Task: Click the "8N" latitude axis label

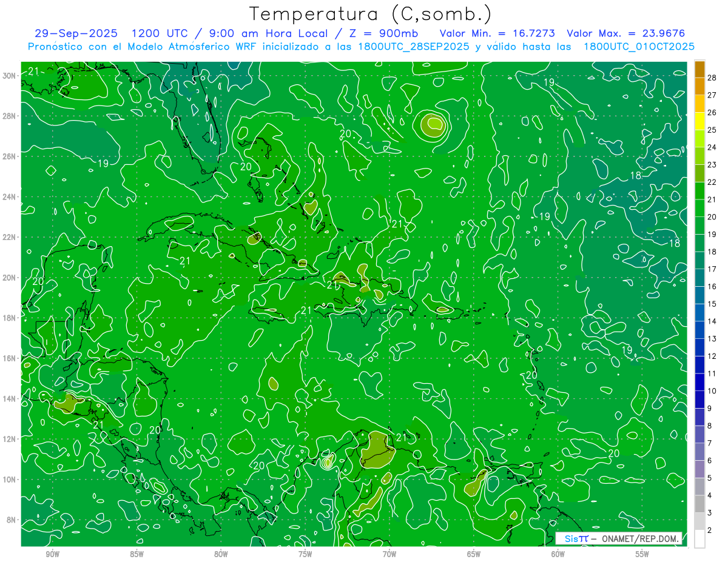Action: pyautogui.click(x=12, y=520)
